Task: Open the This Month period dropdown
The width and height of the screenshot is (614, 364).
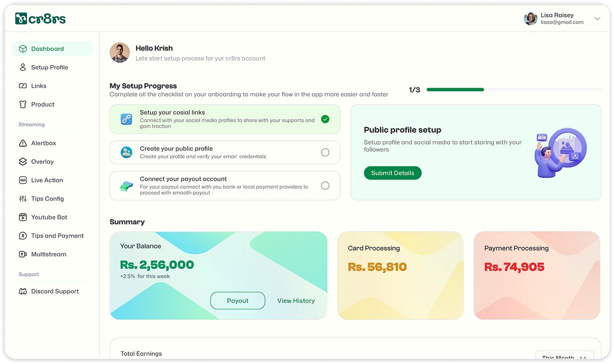Action: pos(564,357)
